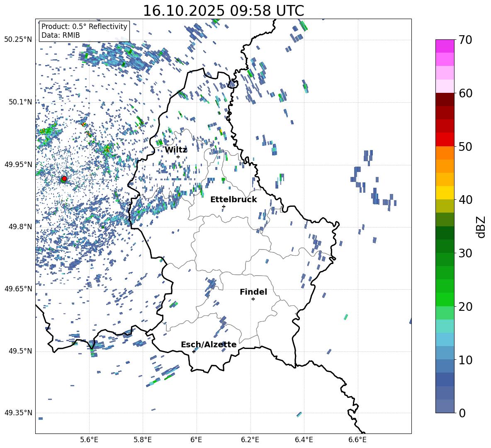Click the 6.6°E longitude label
The image size is (491, 448).
tap(357, 440)
